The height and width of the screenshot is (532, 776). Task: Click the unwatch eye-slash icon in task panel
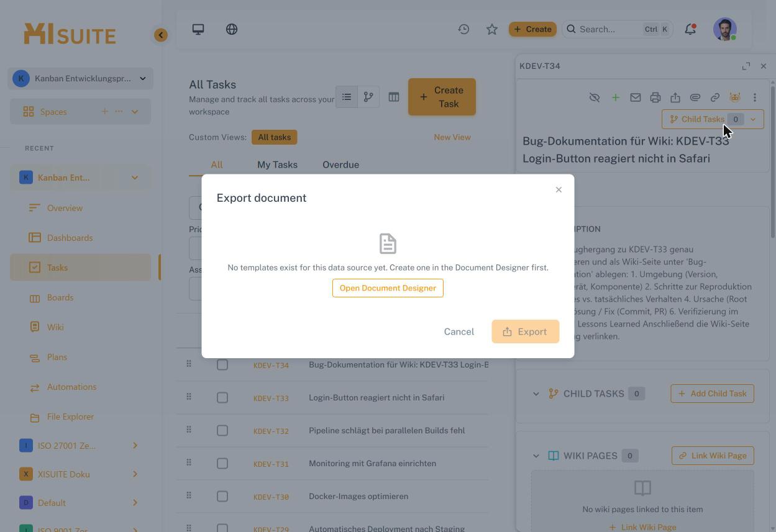595,97
